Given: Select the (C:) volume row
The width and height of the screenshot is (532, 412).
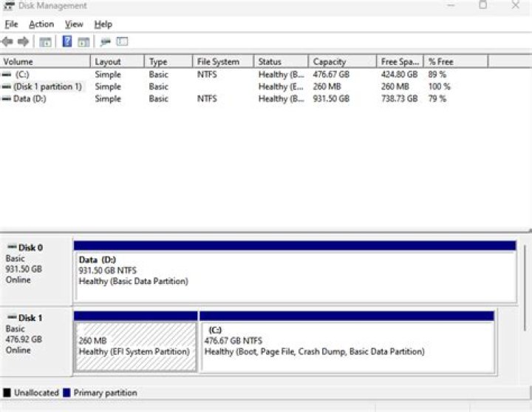Looking at the screenshot, I should pos(244,75).
